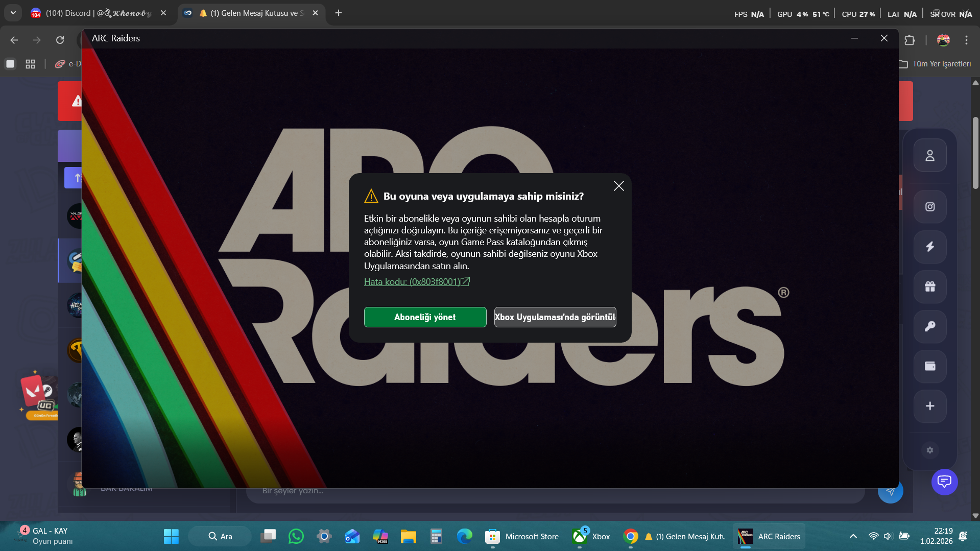Close the ARC Raiders window

(x=884, y=38)
